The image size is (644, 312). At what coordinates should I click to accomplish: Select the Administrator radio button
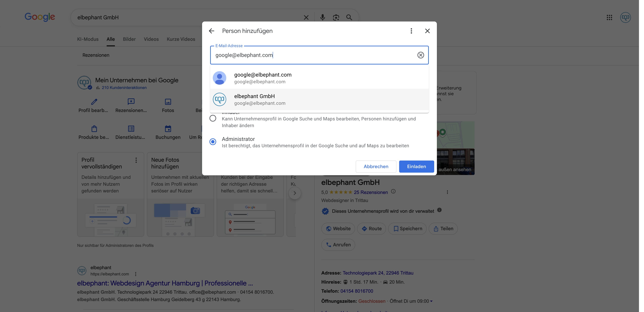(x=213, y=142)
